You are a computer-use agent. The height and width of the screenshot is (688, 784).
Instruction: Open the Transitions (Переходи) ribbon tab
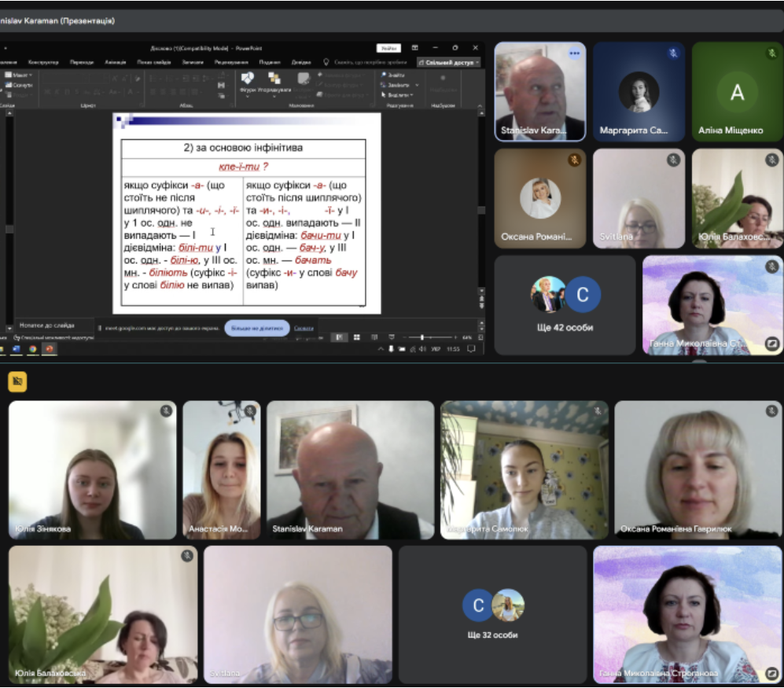[81, 62]
